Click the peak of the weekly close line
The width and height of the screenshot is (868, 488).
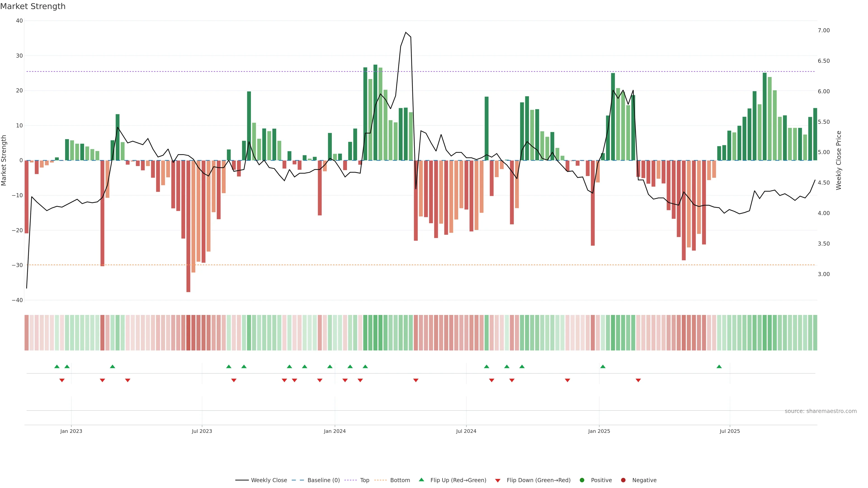coord(406,32)
